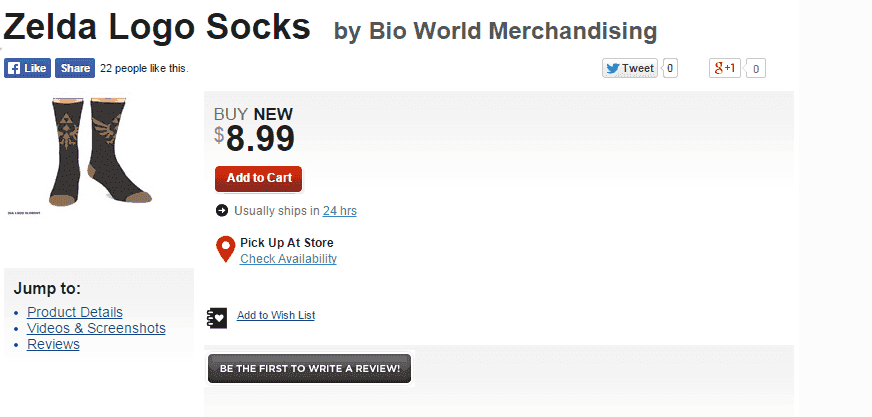
Task: Click the Twitter bird Tweet button
Action: pyautogui.click(x=630, y=68)
